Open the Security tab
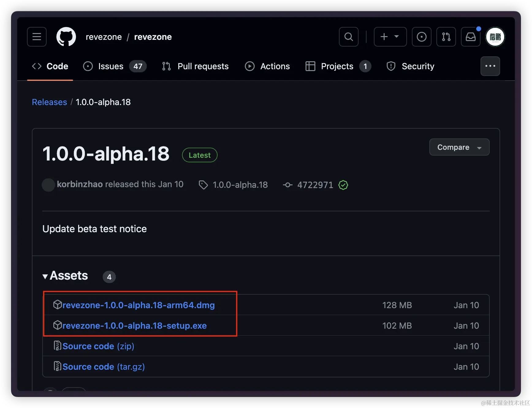The image size is (532, 408). pos(410,66)
